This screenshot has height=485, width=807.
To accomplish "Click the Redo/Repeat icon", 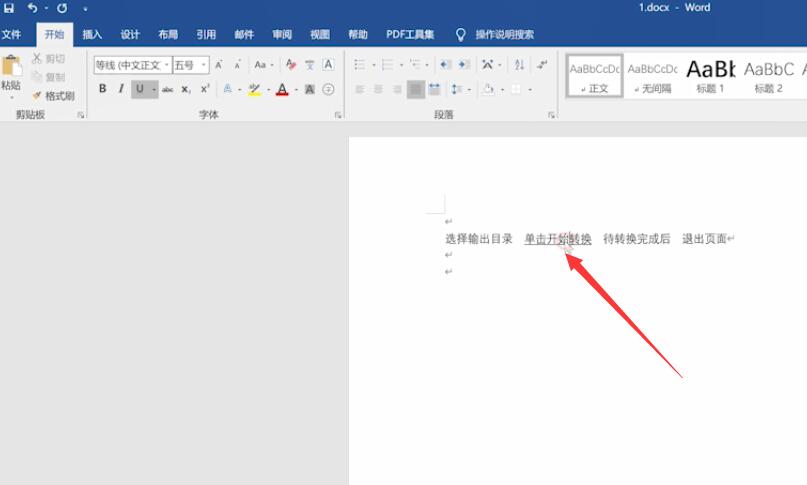I will pos(62,8).
